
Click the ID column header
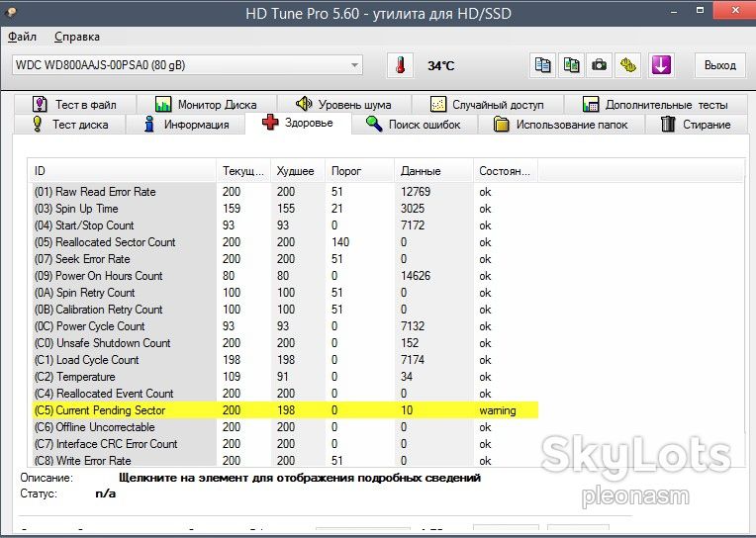pos(122,171)
